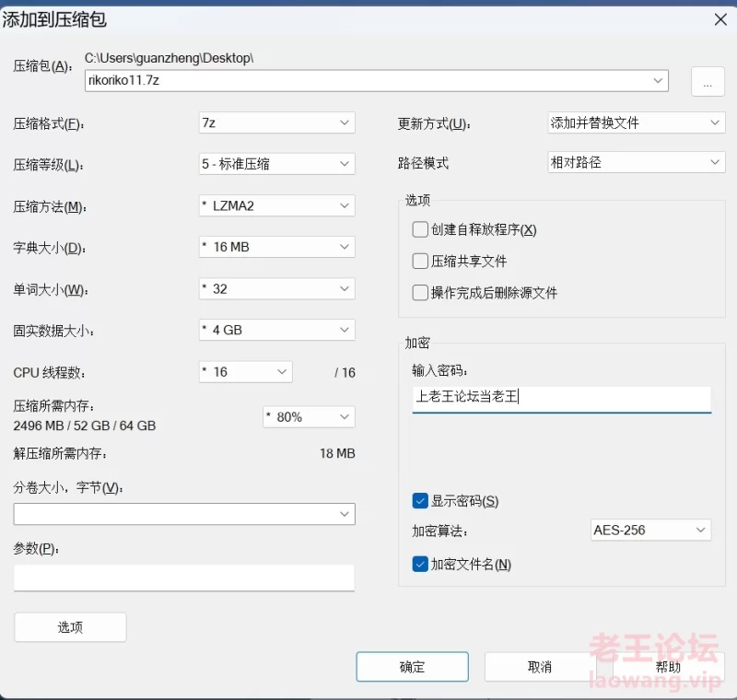Uncheck the 显示密码 checkbox
This screenshot has height=700, width=737.
(420, 501)
